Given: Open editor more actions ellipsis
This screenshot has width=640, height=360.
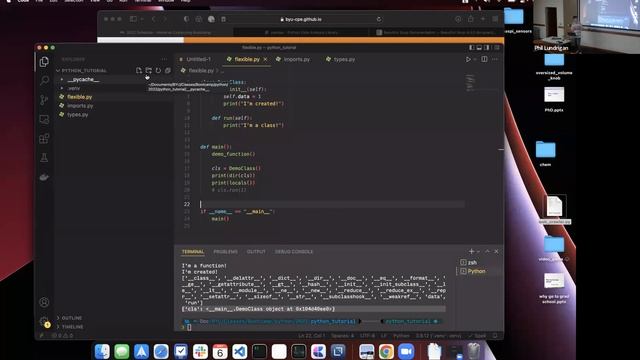Looking at the screenshot, I should click(x=495, y=60).
